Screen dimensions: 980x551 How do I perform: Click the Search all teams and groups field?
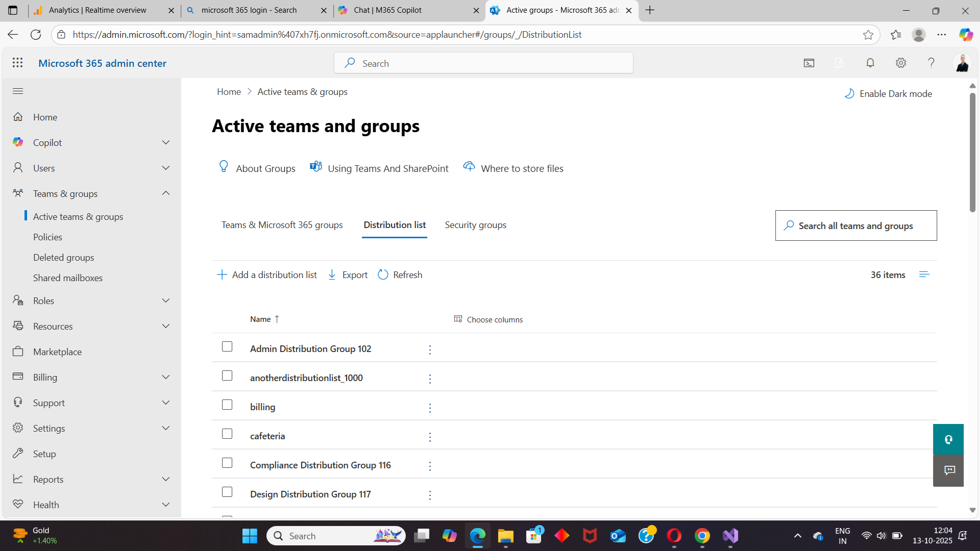855,226
